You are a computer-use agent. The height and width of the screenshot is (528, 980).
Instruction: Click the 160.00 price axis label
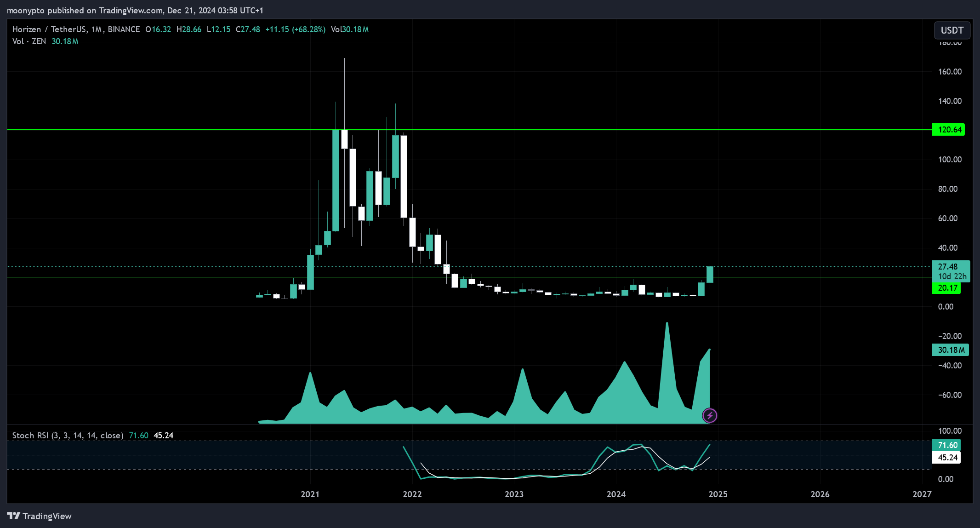coord(950,72)
